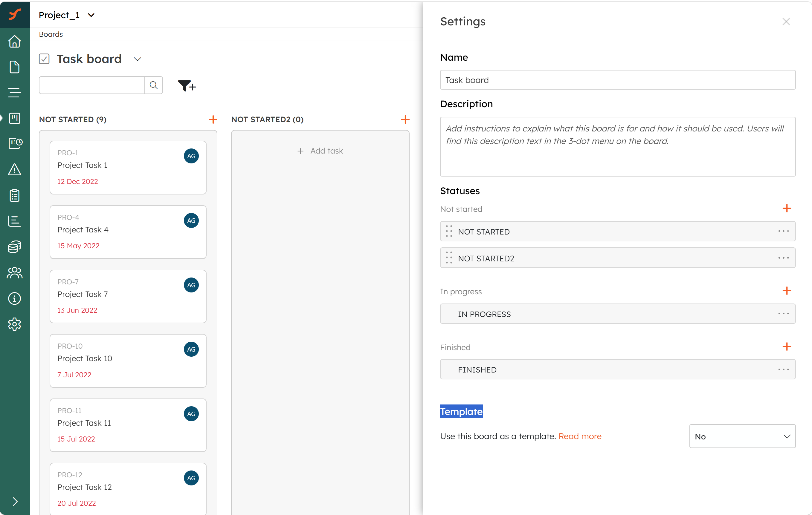The width and height of the screenshot is (812, 515).
Task: Click the add filter funnel icon
Action: tap(187, 86)
